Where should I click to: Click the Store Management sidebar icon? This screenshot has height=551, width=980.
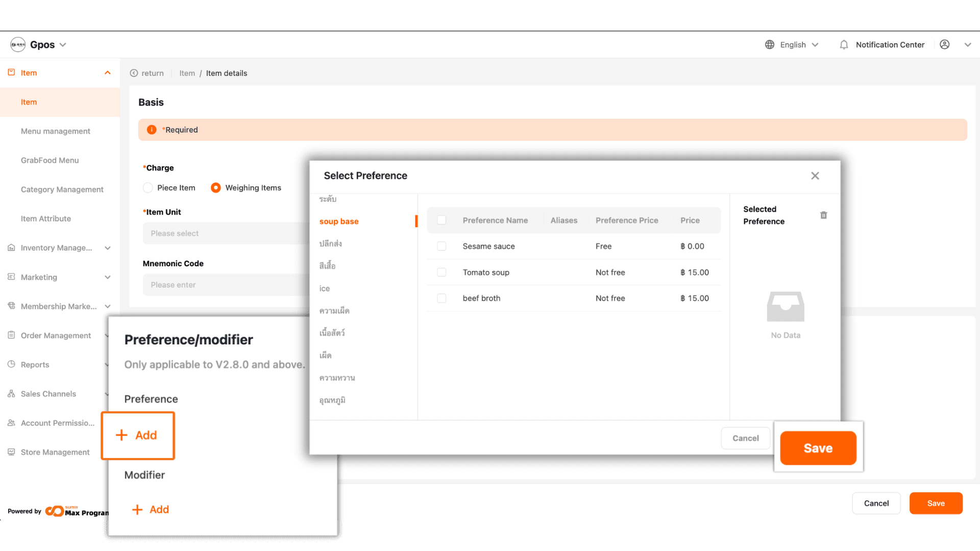tap(11, 452)
